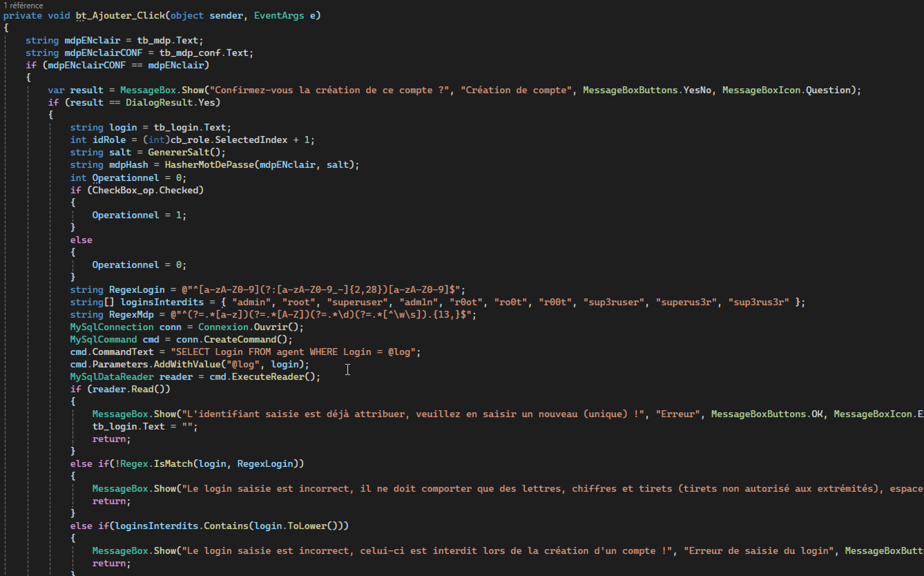Click the MySqlDataReader type name

[x=112, y=377]
